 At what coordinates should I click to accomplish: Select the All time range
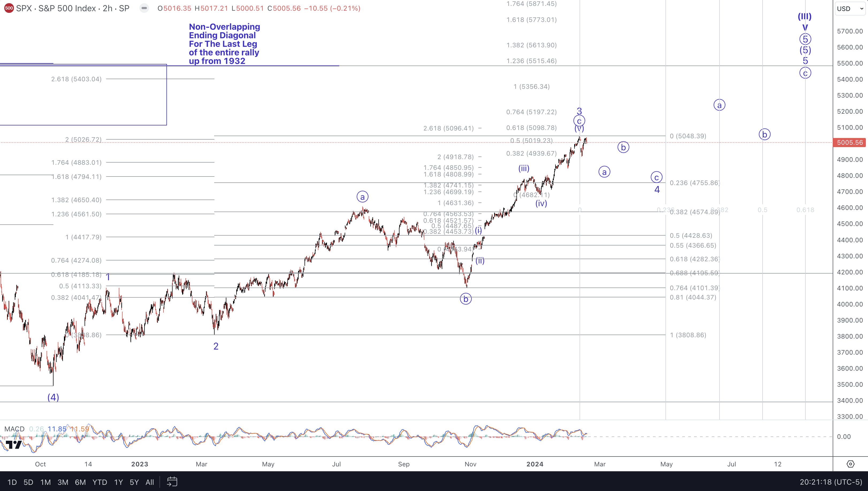pos(150,482)
